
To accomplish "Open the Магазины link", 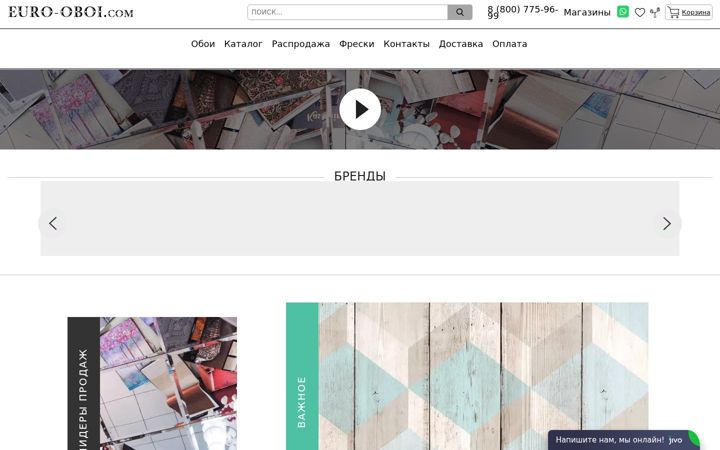I will pyautogui.click(x=587, y=12).
